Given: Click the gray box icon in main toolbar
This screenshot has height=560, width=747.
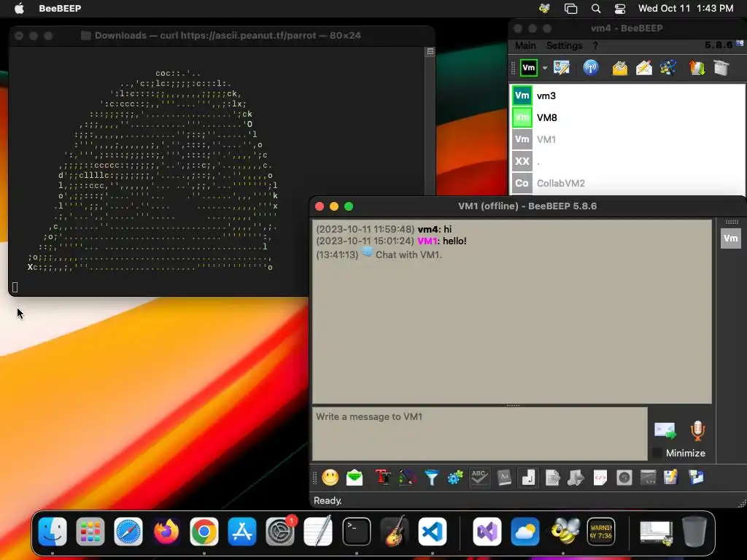Looking at the screenshot, I should pyautogui.click(x=721, y=68).
